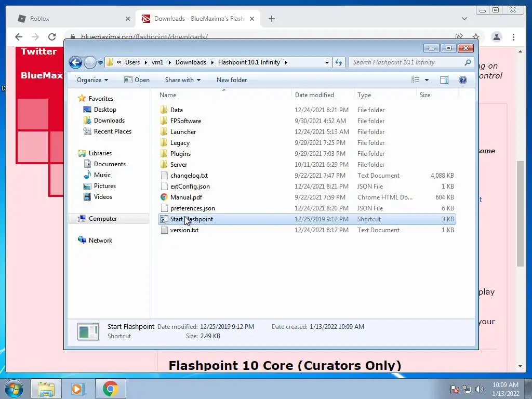The width and height of the screenshot is (532, 399).
Task: Open Chrome three-dot menu
Action: [513, 37]
